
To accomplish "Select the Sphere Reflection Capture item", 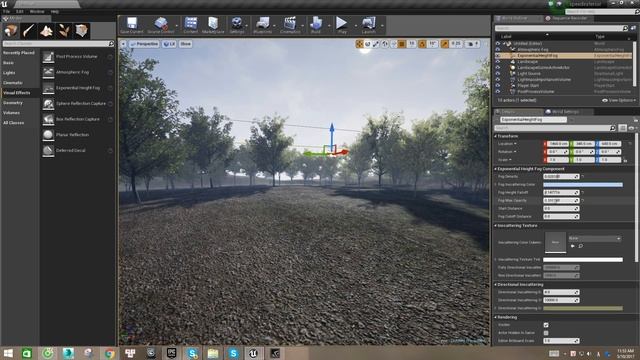I will point(77,104).
